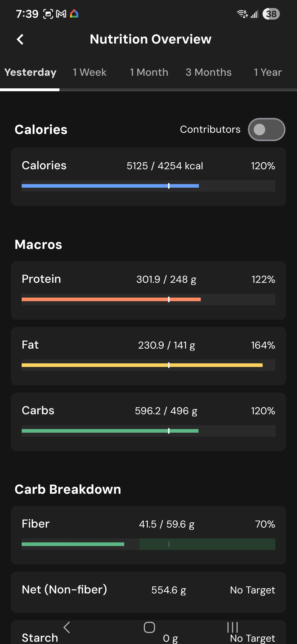Tap the Android recent apps button
Screen dimensions: 297x644
[x=232, y=627]
